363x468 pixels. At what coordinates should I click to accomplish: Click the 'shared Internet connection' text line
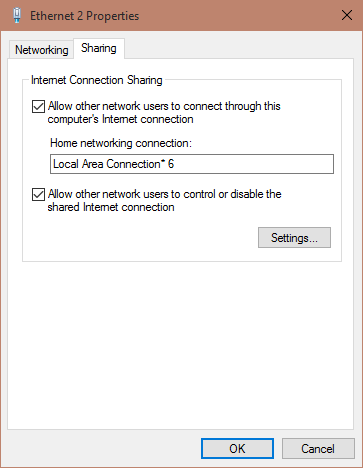[111, 207]
